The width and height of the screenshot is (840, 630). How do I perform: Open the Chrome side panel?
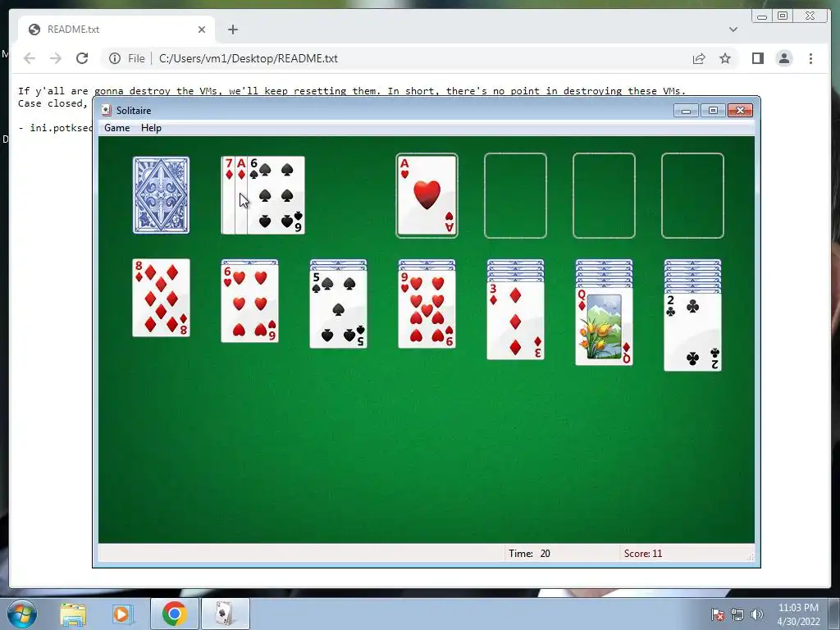tap(757, 58)
